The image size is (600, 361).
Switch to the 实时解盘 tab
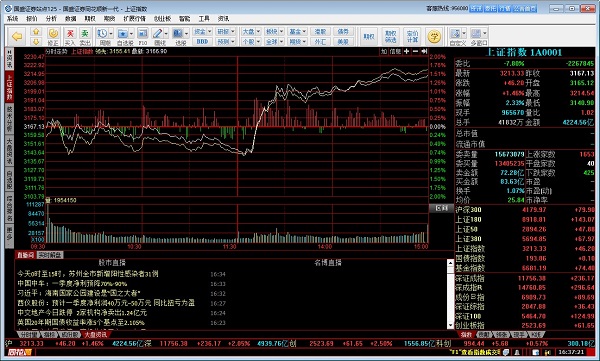coord(50,255)
